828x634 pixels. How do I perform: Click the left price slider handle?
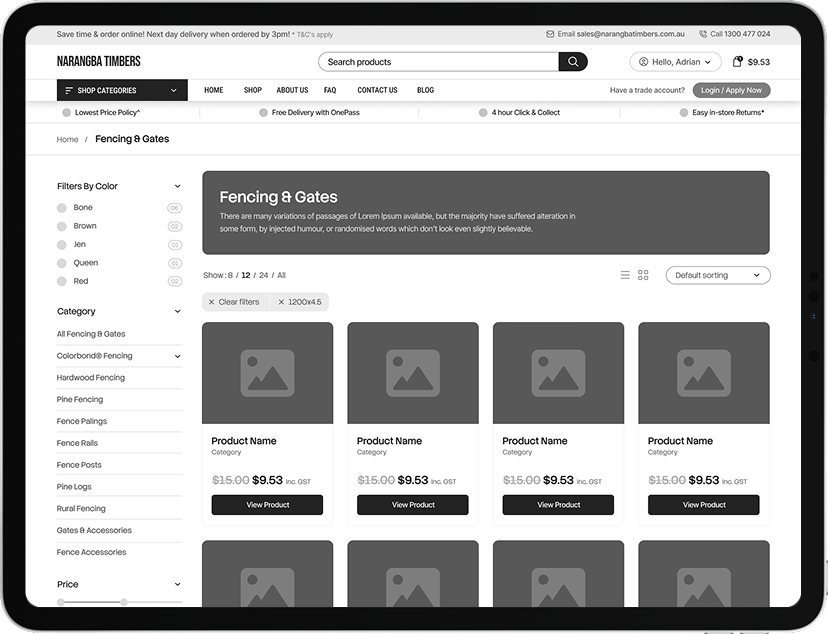tap(61, 602)
